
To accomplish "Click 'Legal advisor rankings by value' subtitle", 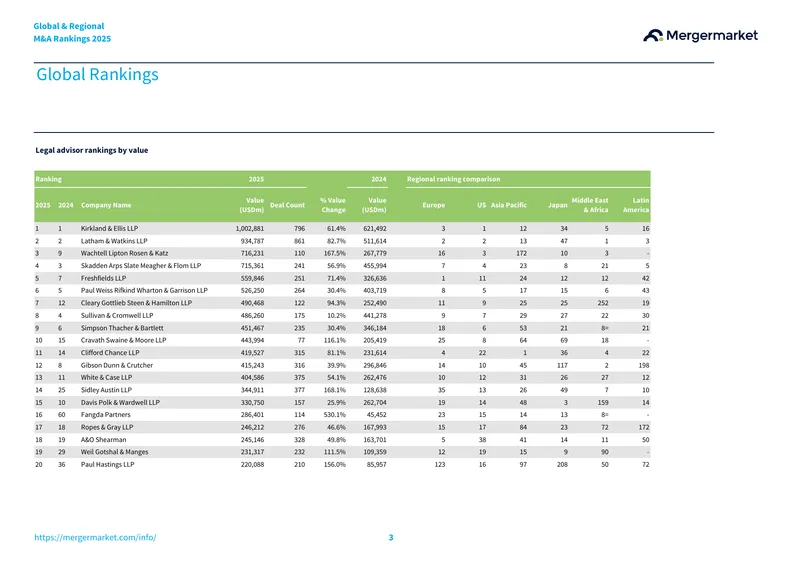I will point(92,150).
